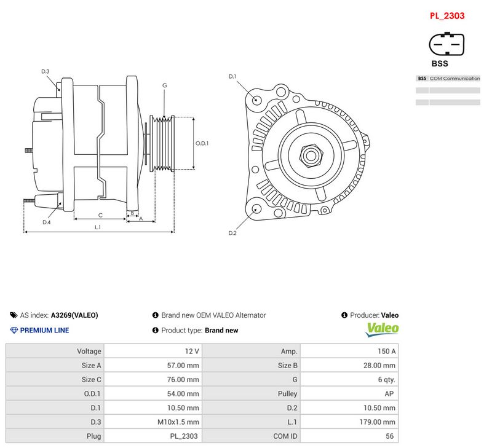Click the small BSS badge beside COM Communication

422,79
